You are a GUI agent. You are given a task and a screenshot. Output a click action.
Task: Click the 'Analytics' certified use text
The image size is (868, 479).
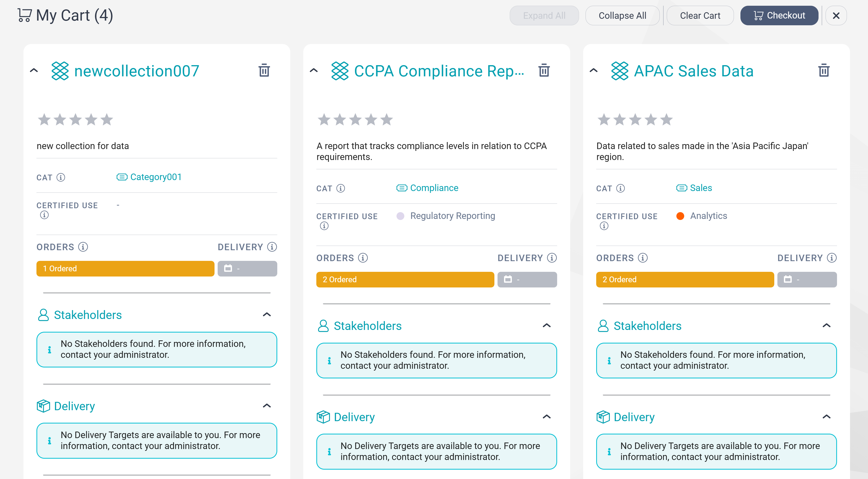point(709,216)
